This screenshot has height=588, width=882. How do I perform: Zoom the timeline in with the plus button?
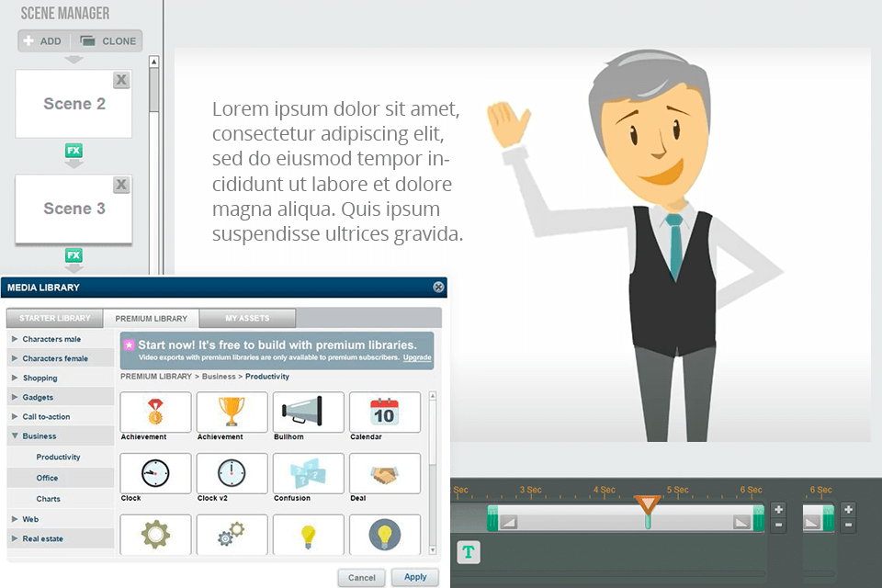779,508
